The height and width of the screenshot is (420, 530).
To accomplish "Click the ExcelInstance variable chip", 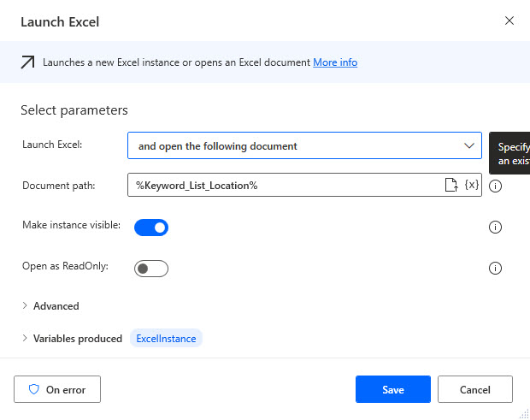I will pos(166,338).
